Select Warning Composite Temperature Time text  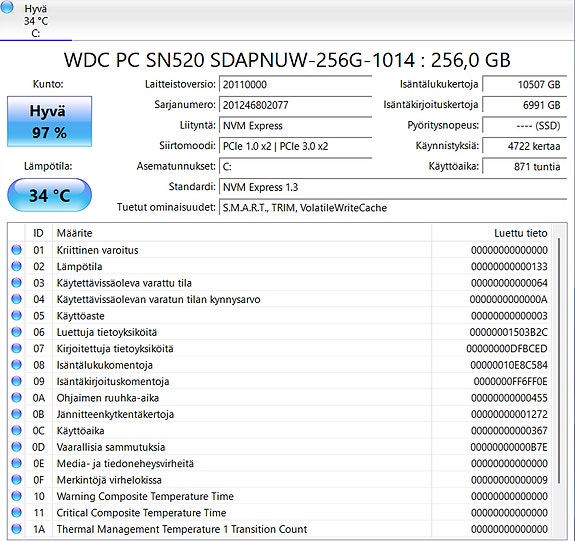click(145, 497)
